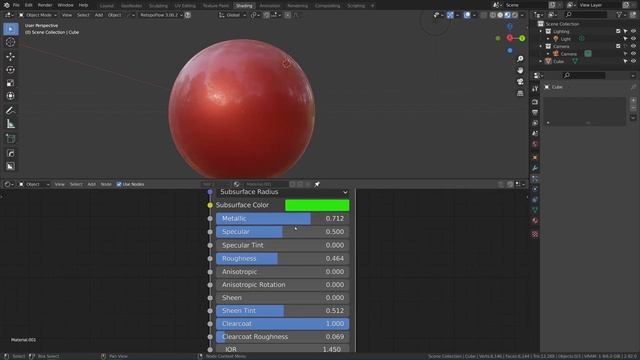This screenshot has width=640, height=360.
Task: Click the Blender logo icon
Action: tap(6, 5)
